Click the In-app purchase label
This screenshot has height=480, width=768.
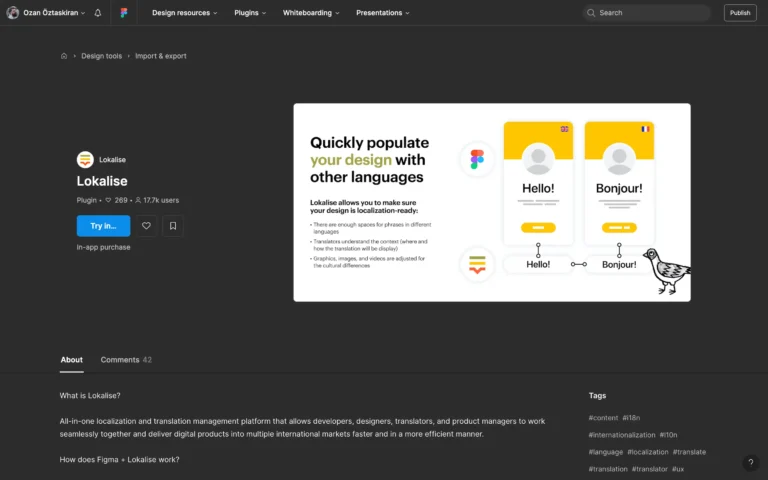coord(103,247)
